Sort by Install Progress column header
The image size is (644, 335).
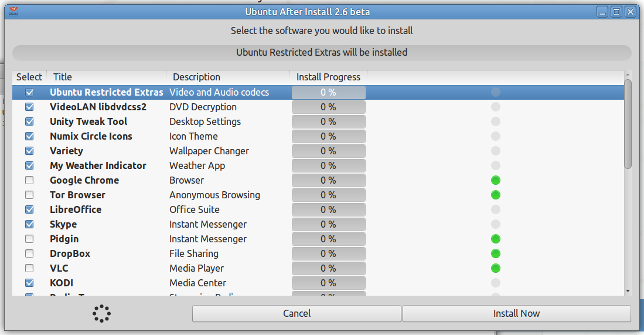pyautogui.click(x=329, y=77)
